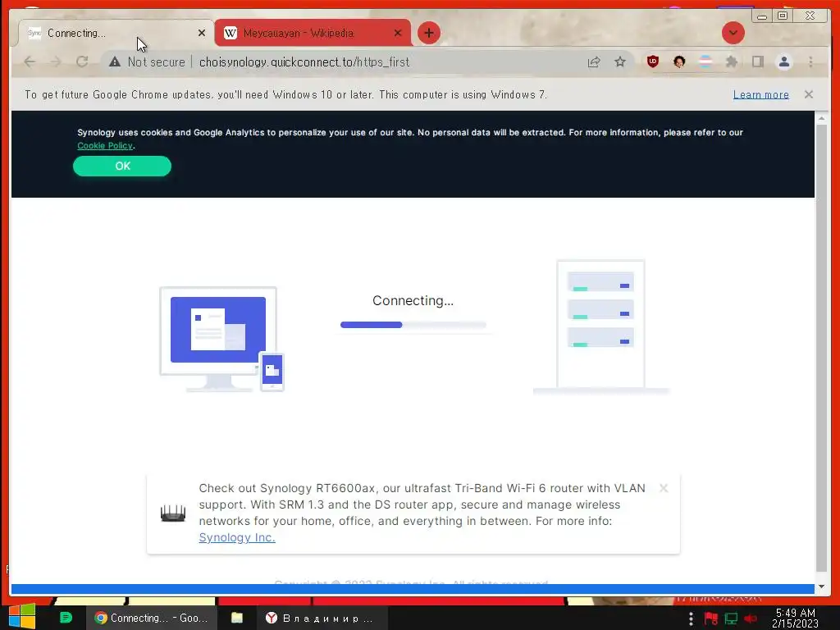Open File Explorer from the taskbar

237,618
